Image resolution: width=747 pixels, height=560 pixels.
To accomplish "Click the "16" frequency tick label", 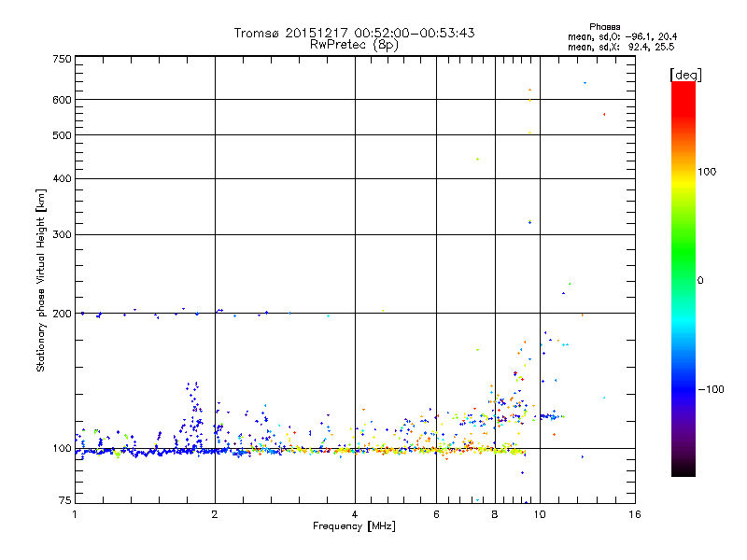I will coord(635,514).
